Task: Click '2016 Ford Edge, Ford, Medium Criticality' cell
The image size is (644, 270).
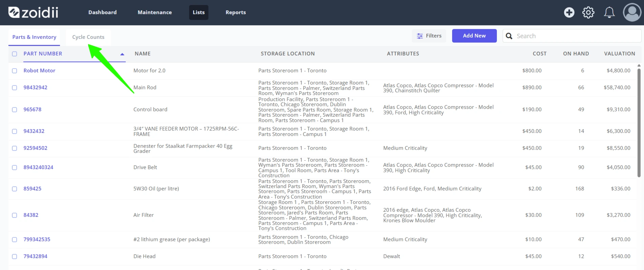Action: pos(432,189)
